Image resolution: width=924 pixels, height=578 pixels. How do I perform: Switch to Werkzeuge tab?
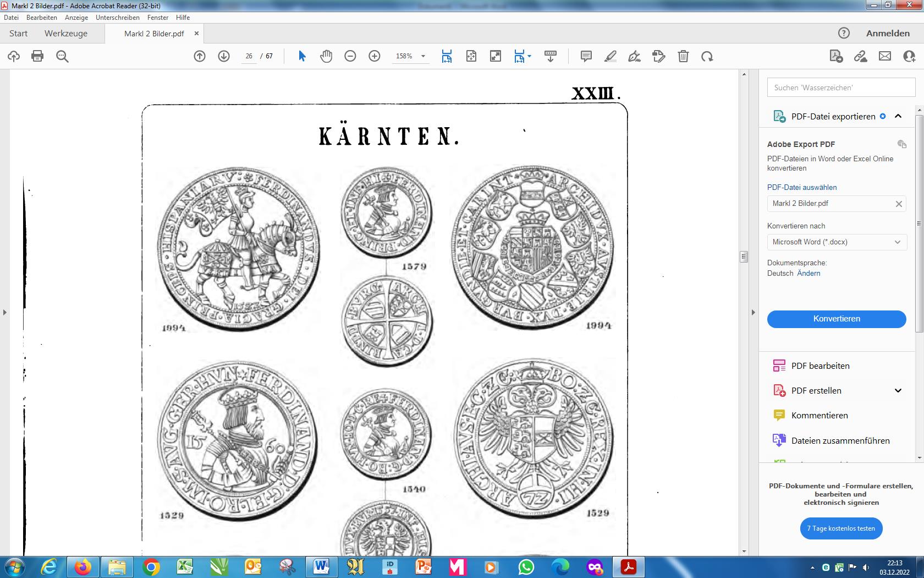coord(66,34)
